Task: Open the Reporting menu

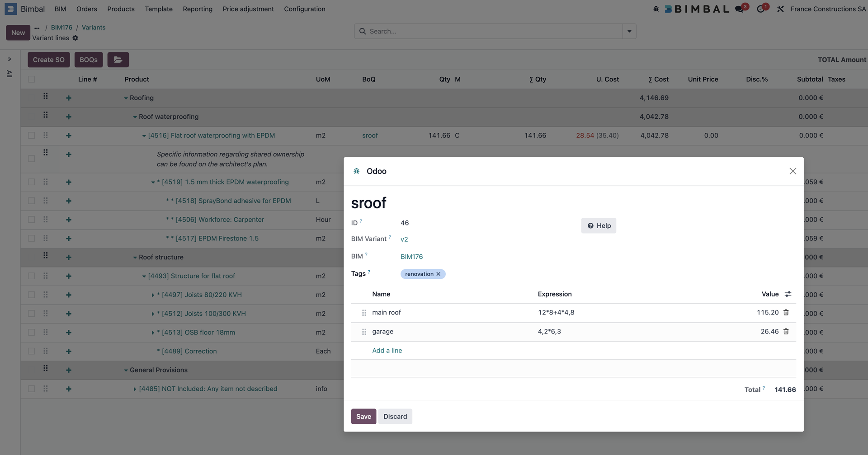Action: tap(197, 9)
